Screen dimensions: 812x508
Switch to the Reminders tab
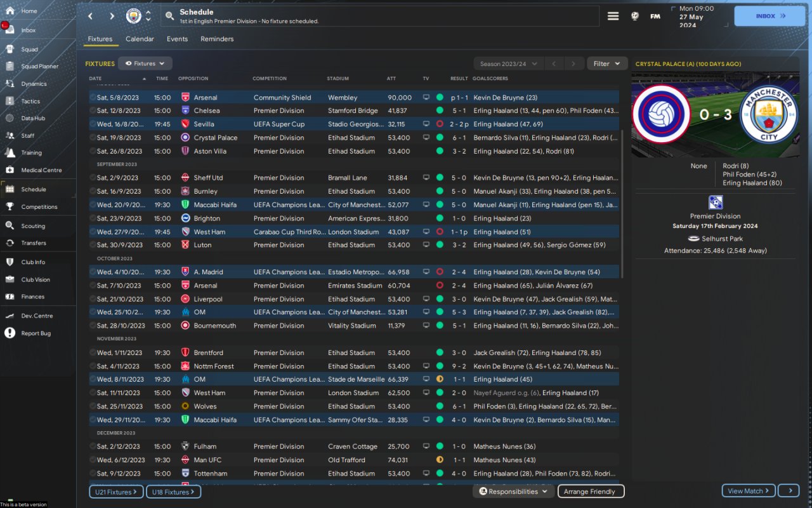(x=217, y=39)
